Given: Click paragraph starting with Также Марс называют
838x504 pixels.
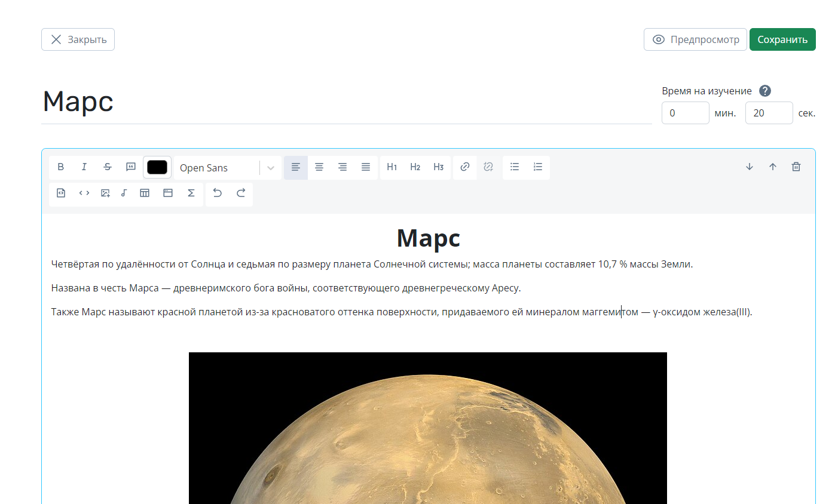Looking at the screenshot, I should pos(402,312).
